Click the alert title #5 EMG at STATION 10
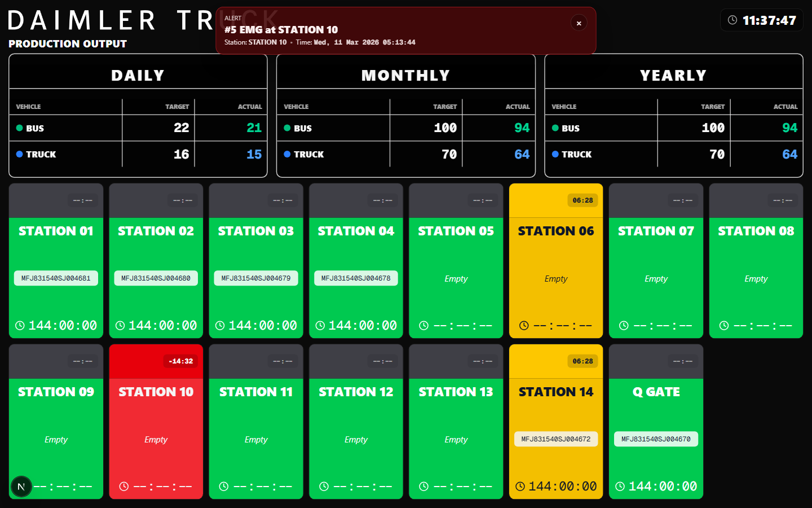The height and width of the screenshot is (508, 812). pyautogui.click(x=281, y=30)
